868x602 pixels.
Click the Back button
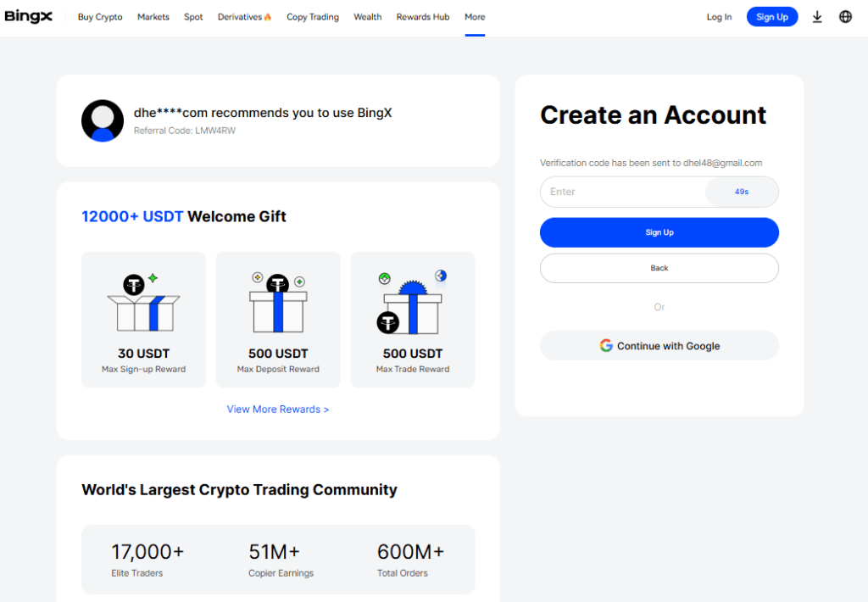pos(659,268)
